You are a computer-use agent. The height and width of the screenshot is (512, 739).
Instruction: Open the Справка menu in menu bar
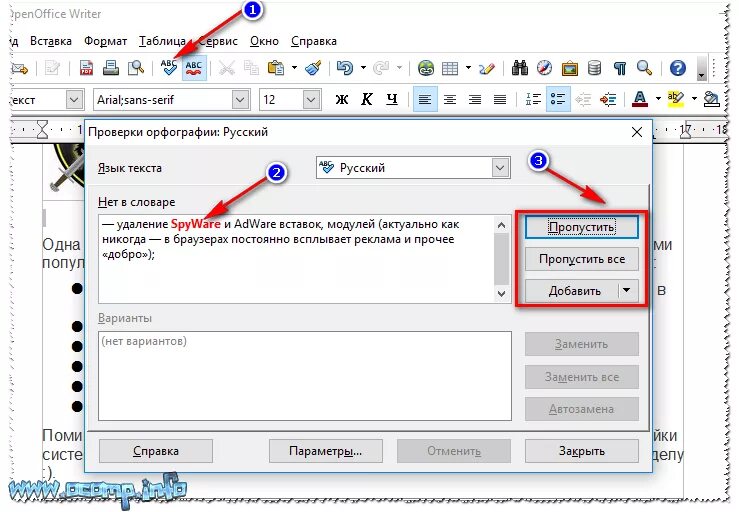point(314,41)
